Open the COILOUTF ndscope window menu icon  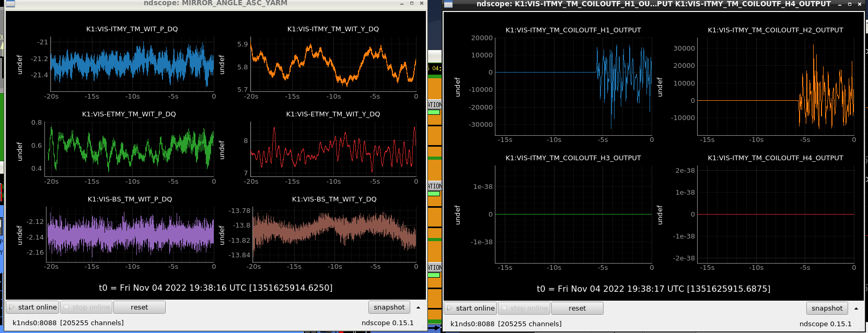[x=448, y=4]
